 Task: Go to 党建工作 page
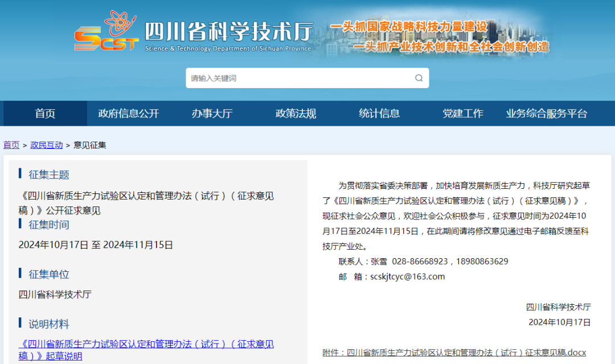pyautogui.click(x=464, y=113)
